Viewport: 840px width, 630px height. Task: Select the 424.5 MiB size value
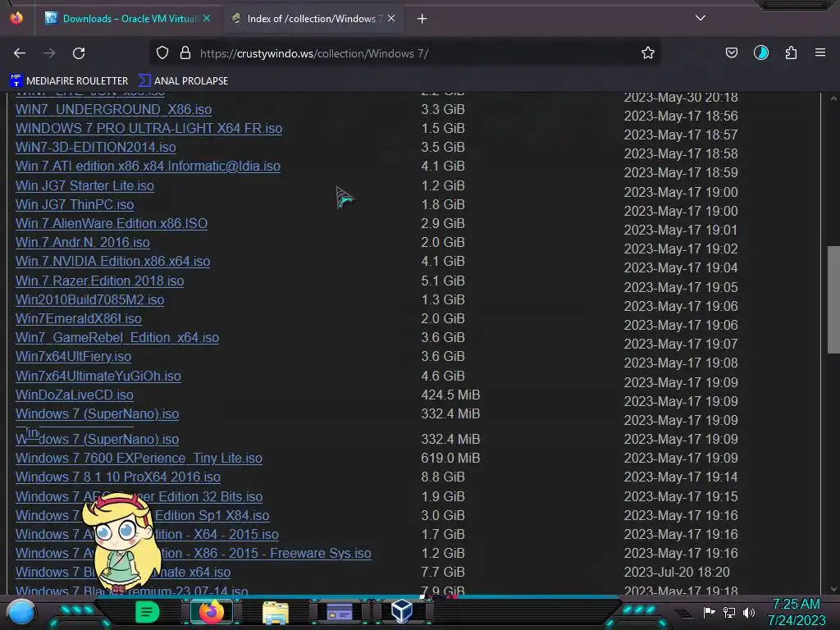[450, 395]
